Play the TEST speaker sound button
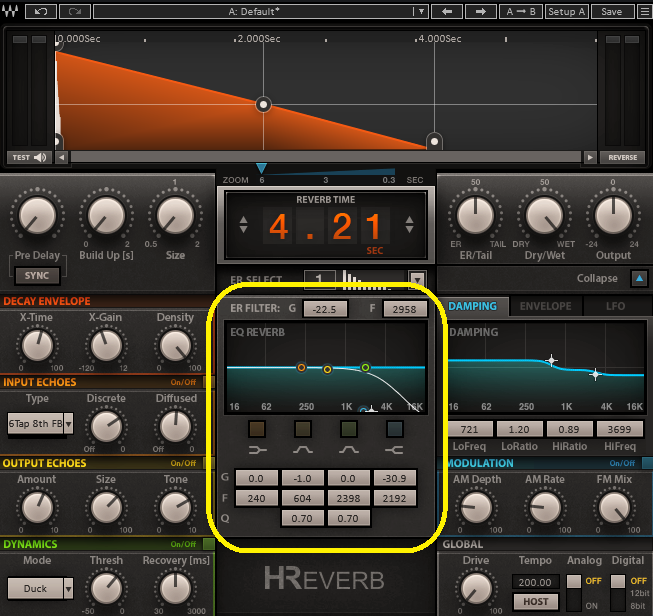This screenshot has height=616, width=653. [x=29, y=157]
